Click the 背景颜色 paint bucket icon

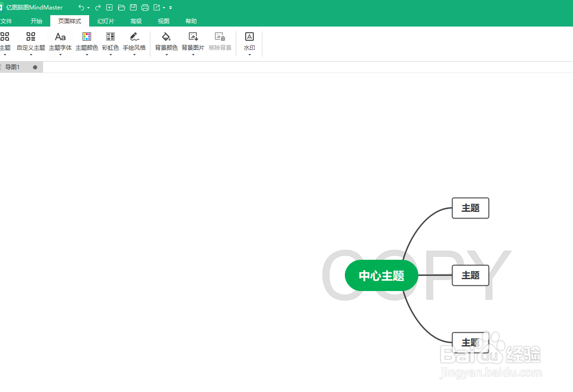(166, 36)
